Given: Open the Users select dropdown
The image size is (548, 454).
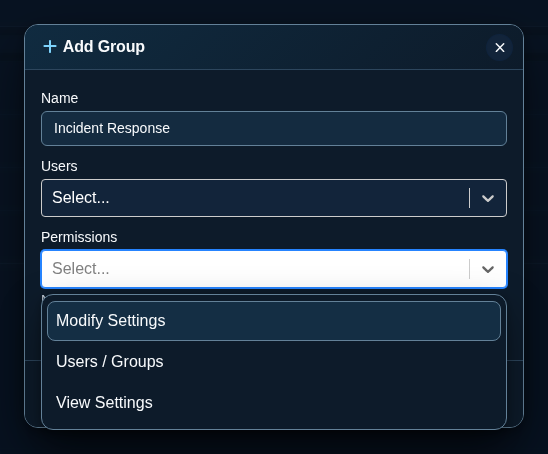Looking at the screenshot, I should (x=274, y=198).
